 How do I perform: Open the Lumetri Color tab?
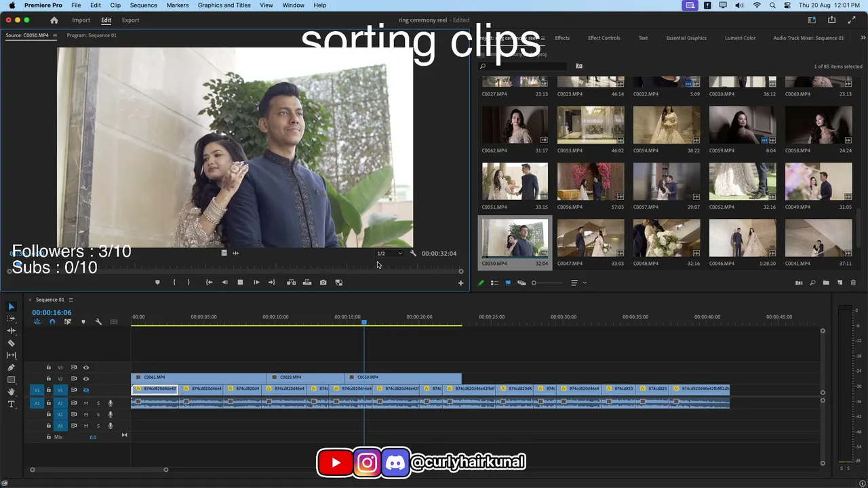point(740,38)
